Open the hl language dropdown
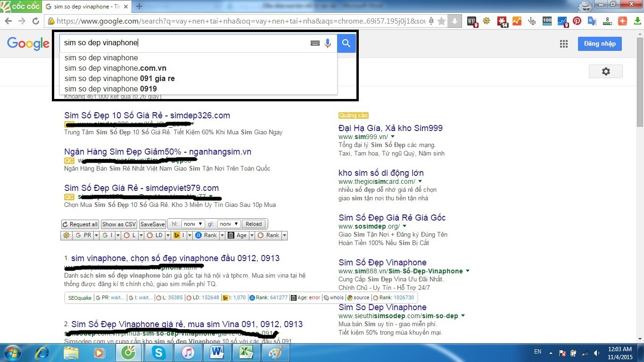 (x=193, y=224)
